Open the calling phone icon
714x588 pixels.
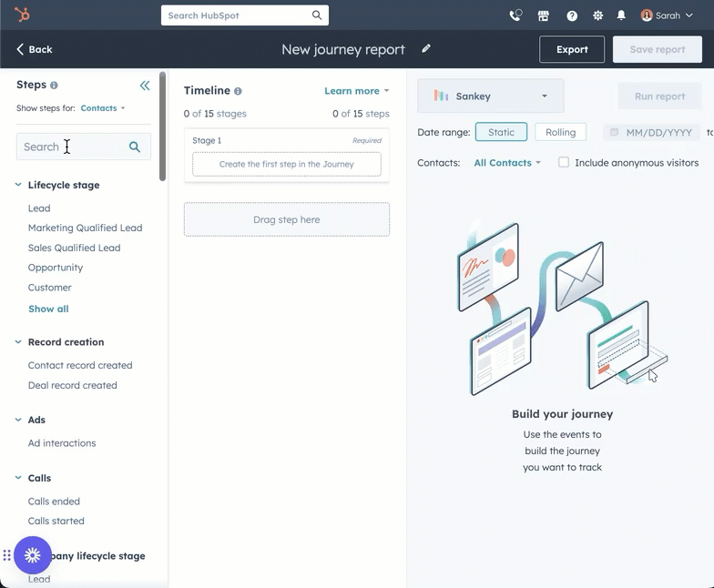(x=515, y=15)
